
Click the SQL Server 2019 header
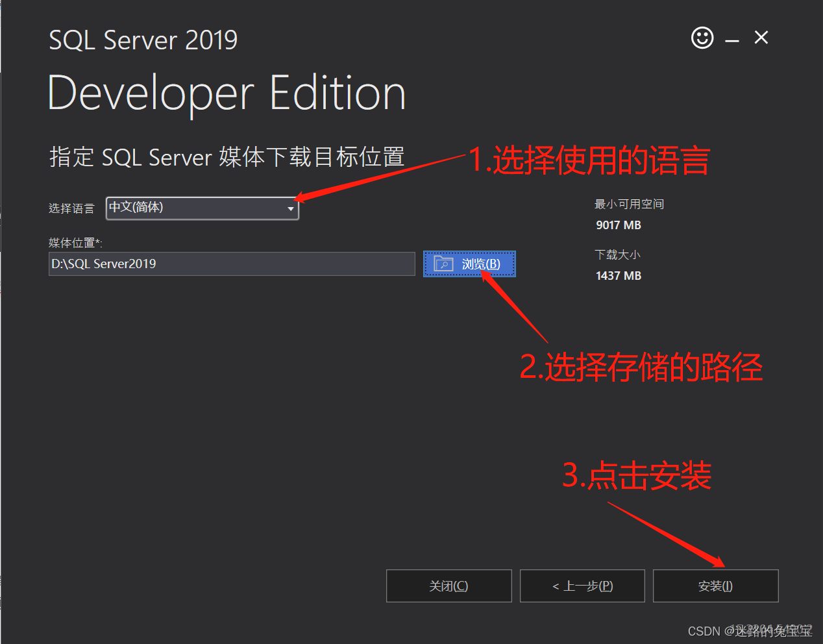click(143, 40)
